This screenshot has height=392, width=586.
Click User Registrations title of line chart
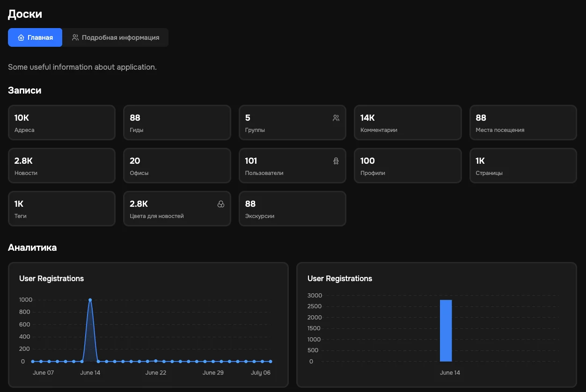[x=51, y=278]
